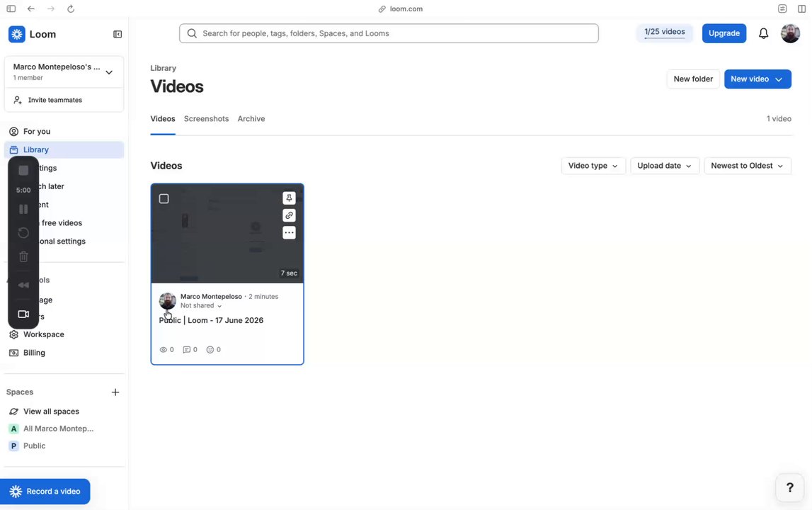Viewport: 812px width, 510px height.
Task: Open the 7 sec video thumbnail
Action: pyautogui.click(x=227, y=233)
